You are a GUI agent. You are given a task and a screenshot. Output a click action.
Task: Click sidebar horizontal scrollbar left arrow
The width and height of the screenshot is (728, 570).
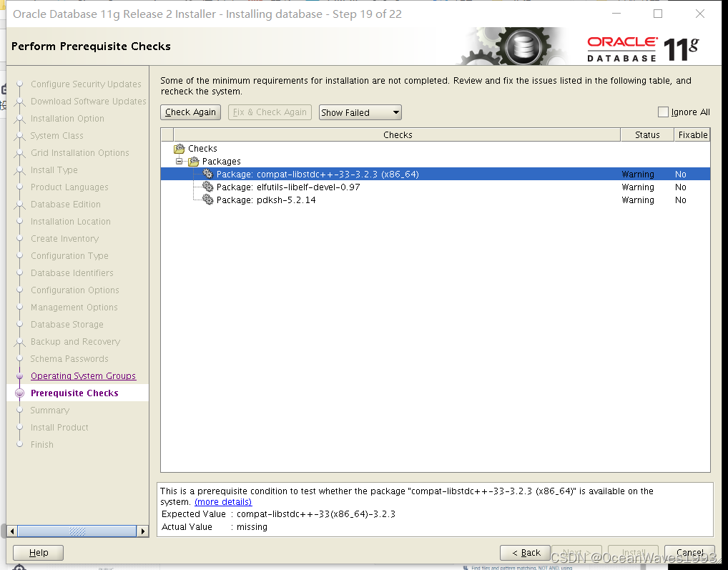point(12,531)
